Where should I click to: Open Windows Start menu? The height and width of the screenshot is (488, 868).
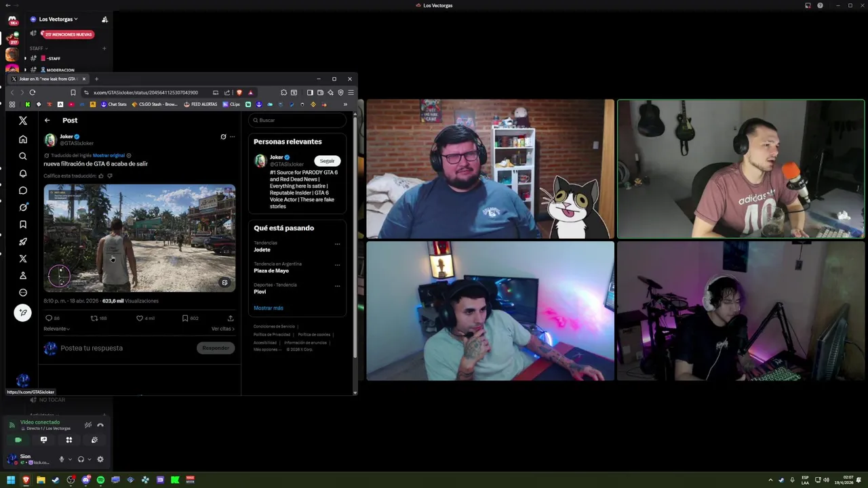click(x=11, y=480)
